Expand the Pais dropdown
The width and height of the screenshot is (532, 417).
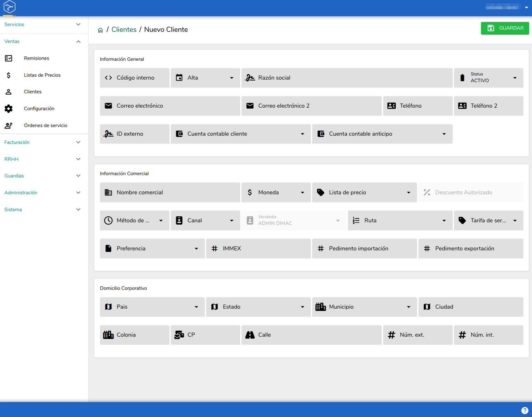[x=152, y=307]
